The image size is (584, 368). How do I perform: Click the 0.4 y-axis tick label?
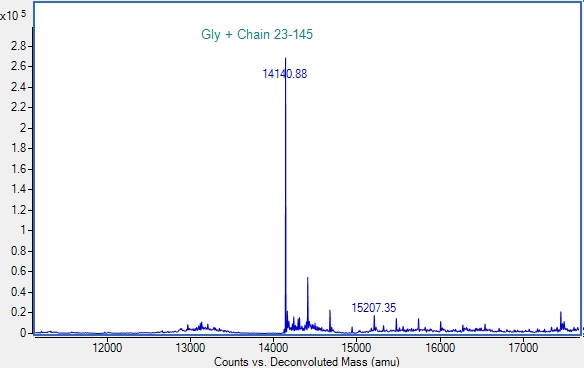click(19, 292)
